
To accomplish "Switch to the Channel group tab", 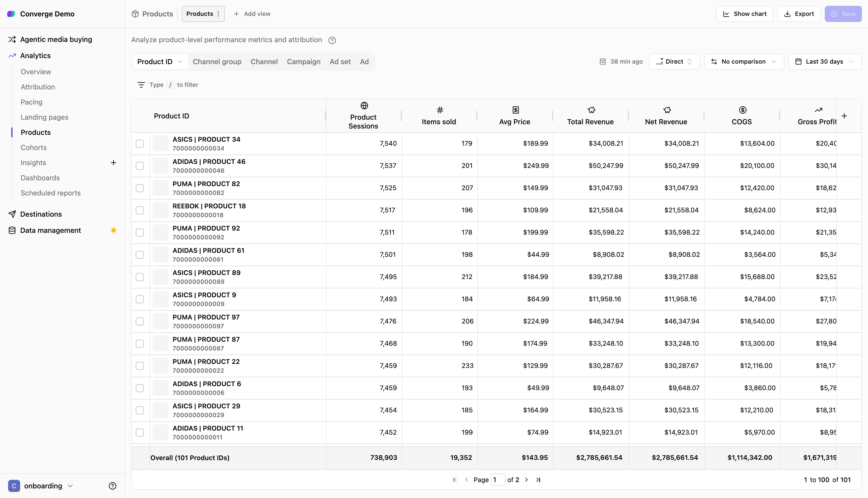I will [x=217, y=62].
